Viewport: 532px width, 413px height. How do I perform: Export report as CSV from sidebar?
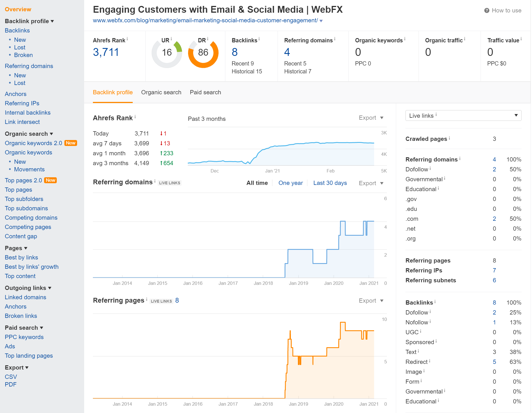[11, 377]
